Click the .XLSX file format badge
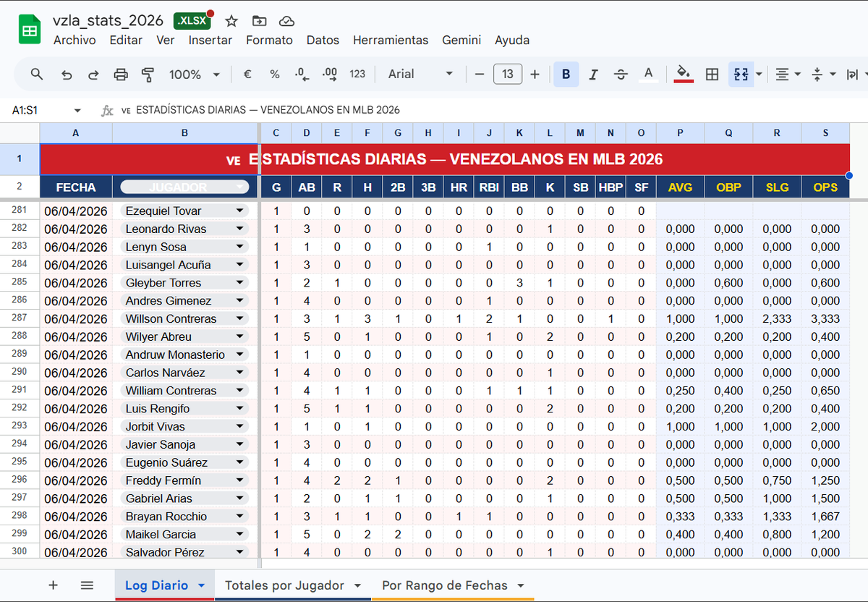Screen dimensions: 868x602 pyautogui.click(x=193, y=20)
